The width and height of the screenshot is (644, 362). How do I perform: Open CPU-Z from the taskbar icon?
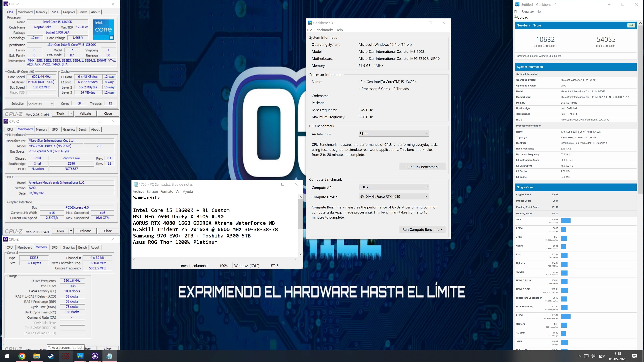(x=95, y=356)
